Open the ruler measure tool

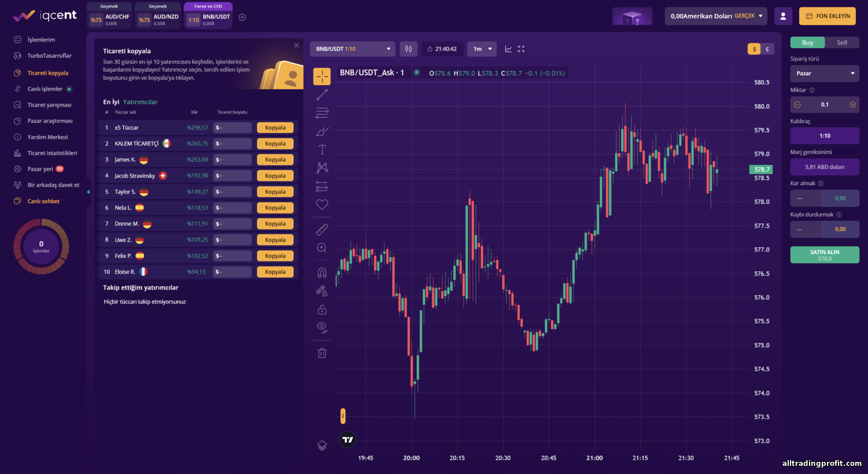click(x=322, y=230)
